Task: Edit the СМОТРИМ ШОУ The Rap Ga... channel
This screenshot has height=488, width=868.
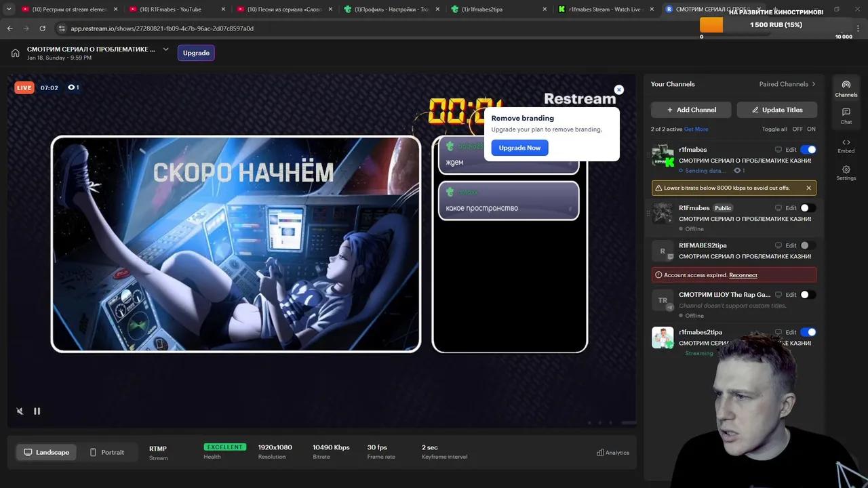Action: [791, 295]
